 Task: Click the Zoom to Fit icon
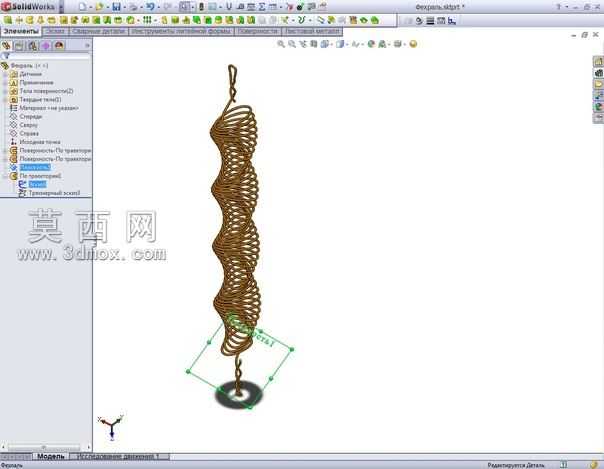tap(281, 44)
